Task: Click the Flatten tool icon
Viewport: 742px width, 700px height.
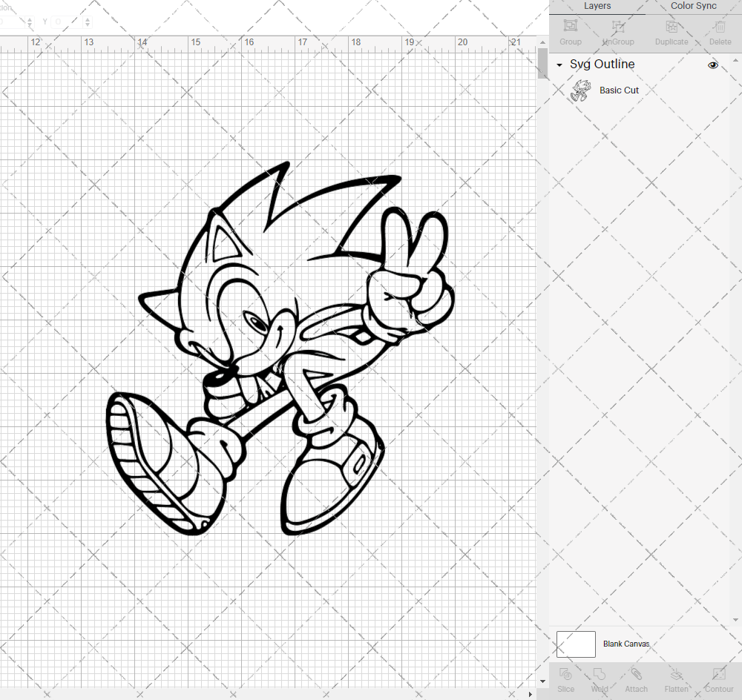Action: 676,674
